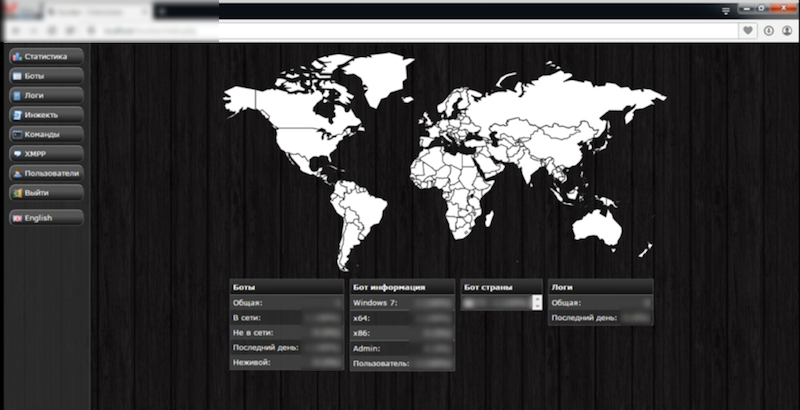Click the Команды terminal icon
800x410 pixels.
(x=16, y=134)
